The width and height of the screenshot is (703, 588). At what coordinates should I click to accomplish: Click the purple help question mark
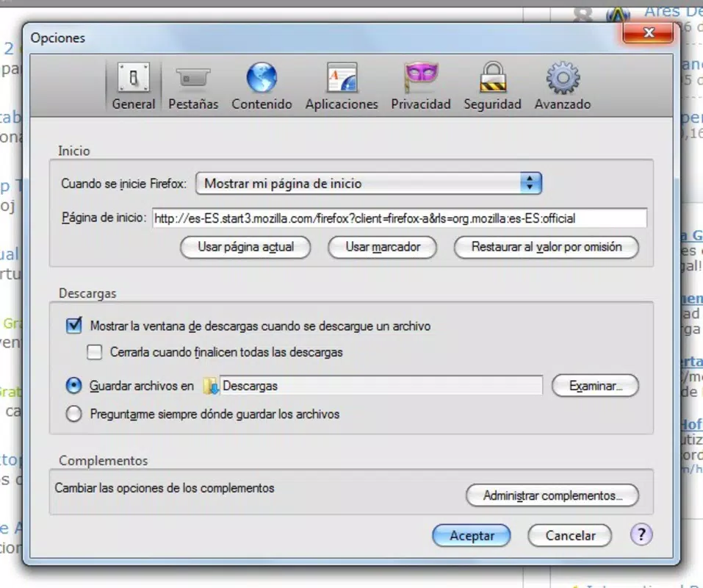click(x=641, y=534)
